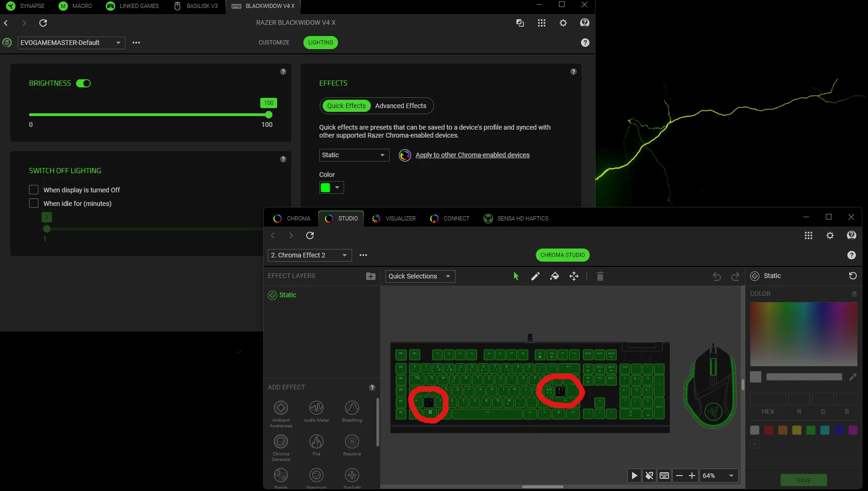Open the Add Effect help tooltip
Image resolution: width=868 pixels, height=491 pixels.
[372, 388]
